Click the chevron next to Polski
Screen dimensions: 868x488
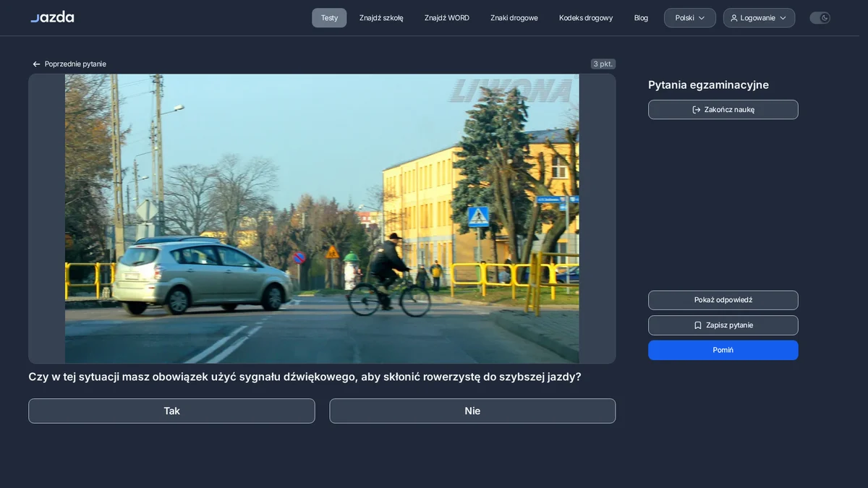(702, 18)
